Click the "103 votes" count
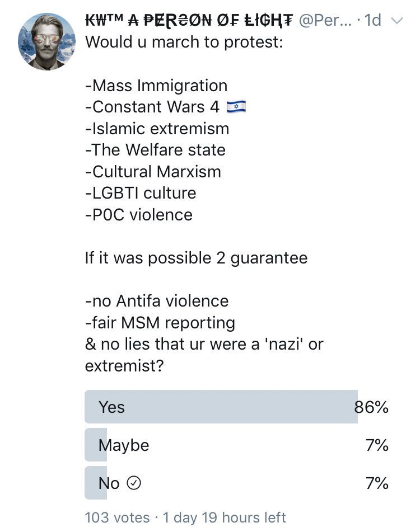This screenshot has width=420, height=532. [x=117, y=517]
